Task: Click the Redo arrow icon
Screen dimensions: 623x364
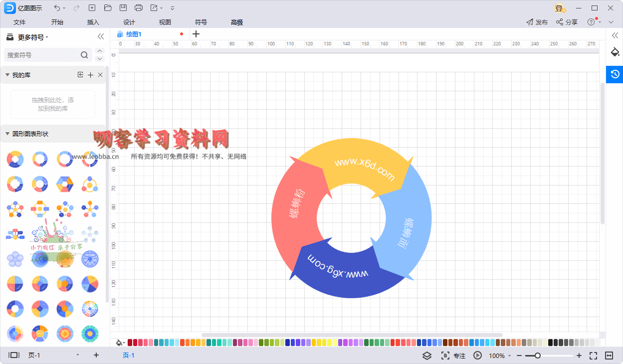Action: click(76, 8)
